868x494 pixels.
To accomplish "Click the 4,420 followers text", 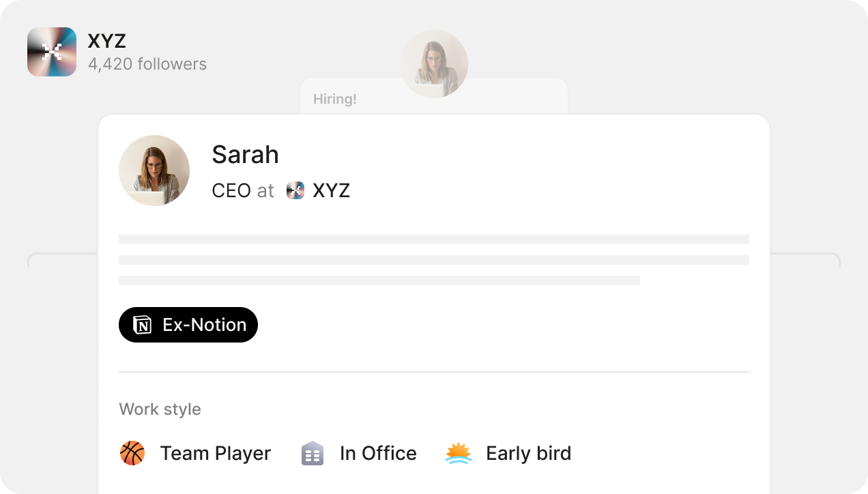I will [147, 64].
